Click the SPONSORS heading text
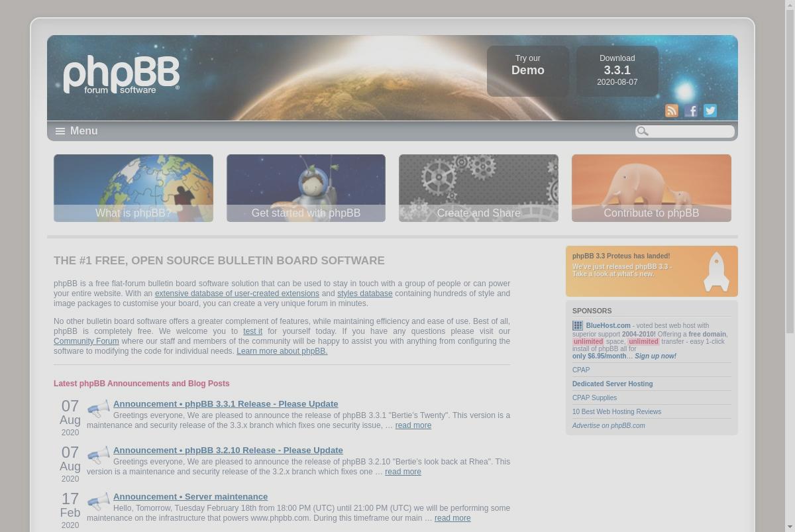This screenshot has width=795, height=532. pos(592,311)
